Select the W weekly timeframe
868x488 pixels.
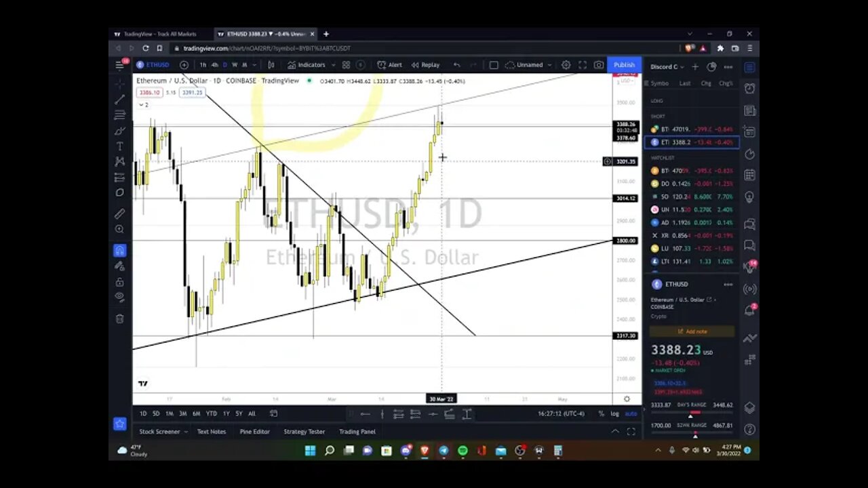click(x=235, y=65)
